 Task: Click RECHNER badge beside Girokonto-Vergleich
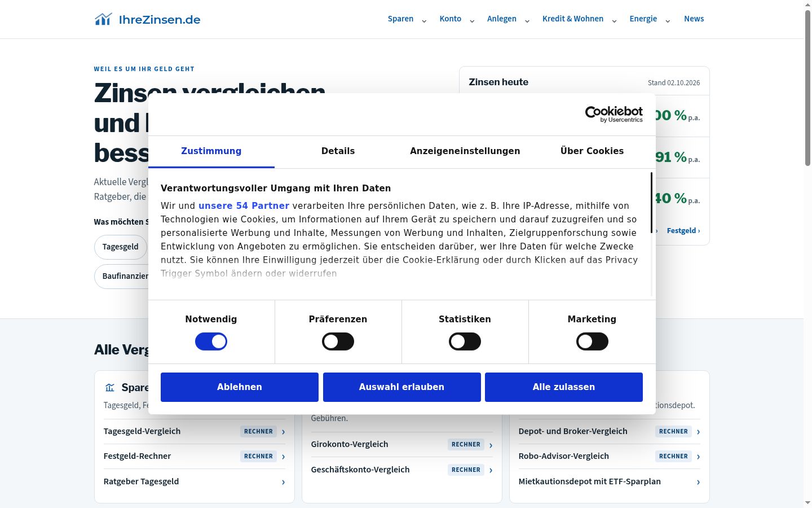(x=466, y=444)
